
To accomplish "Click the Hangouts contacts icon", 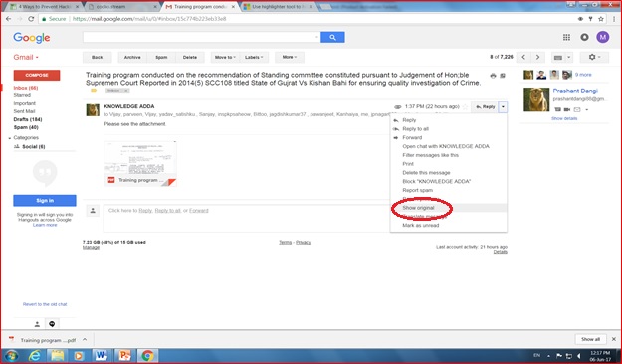I will coord(37,324).
